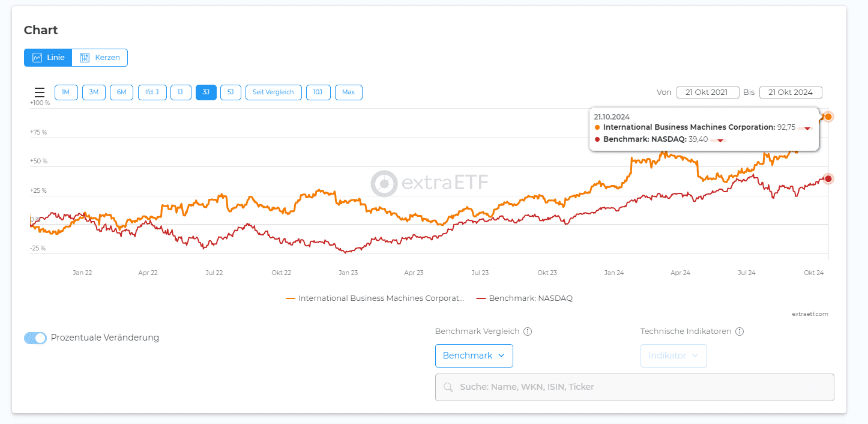The width and height of the screenshot is (868, 424).
Task: Open the chart hamburger menu icon
Action: (40, 92)
